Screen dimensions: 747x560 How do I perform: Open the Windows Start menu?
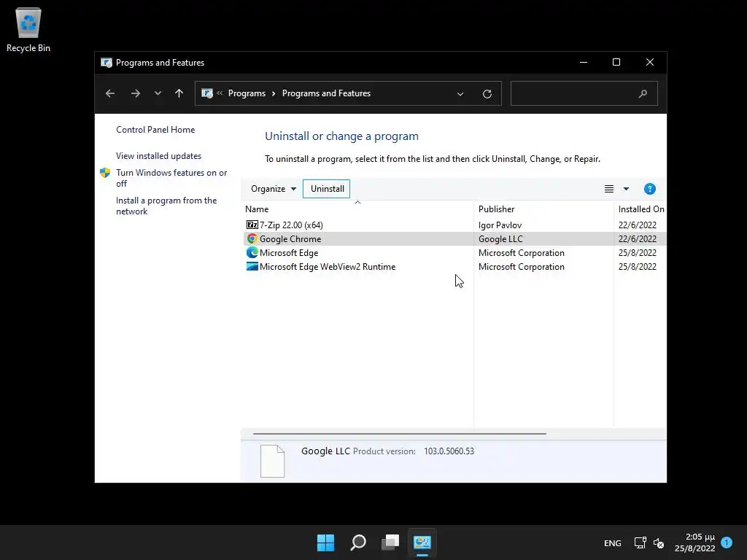coord(326,542)
